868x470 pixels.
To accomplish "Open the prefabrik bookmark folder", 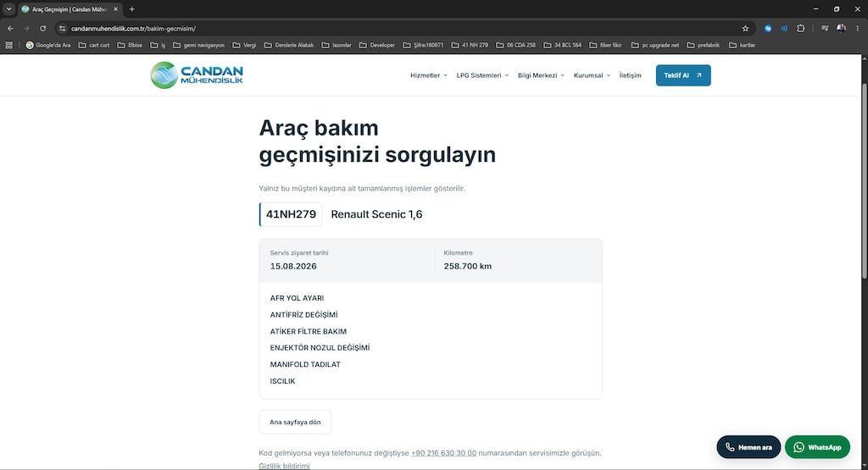I will 703,46.
